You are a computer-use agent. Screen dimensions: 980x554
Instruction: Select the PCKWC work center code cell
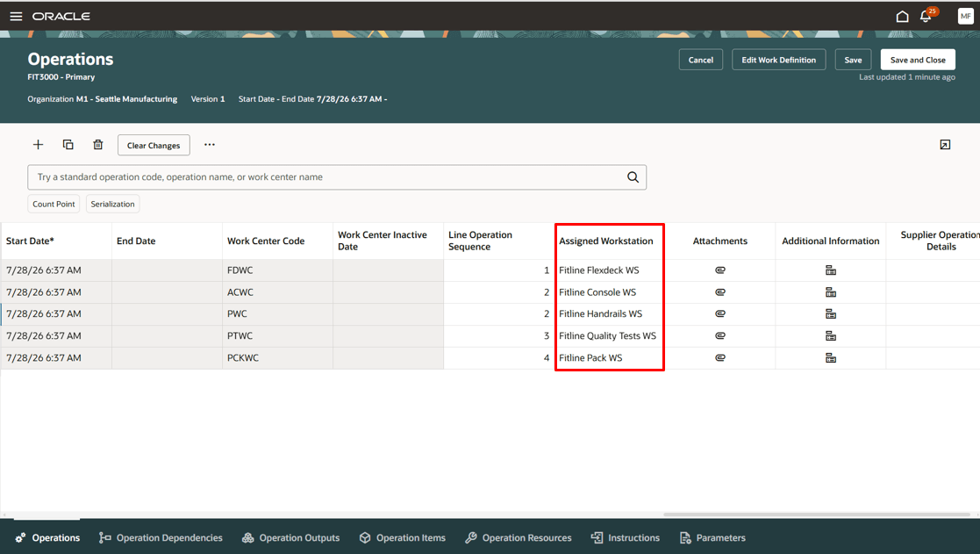click(x=277, y=357)
